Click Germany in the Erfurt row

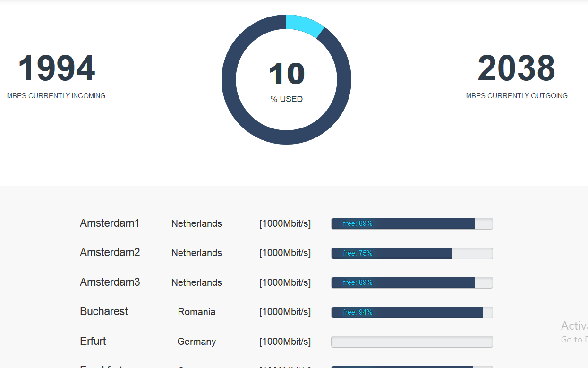(196, 342)
